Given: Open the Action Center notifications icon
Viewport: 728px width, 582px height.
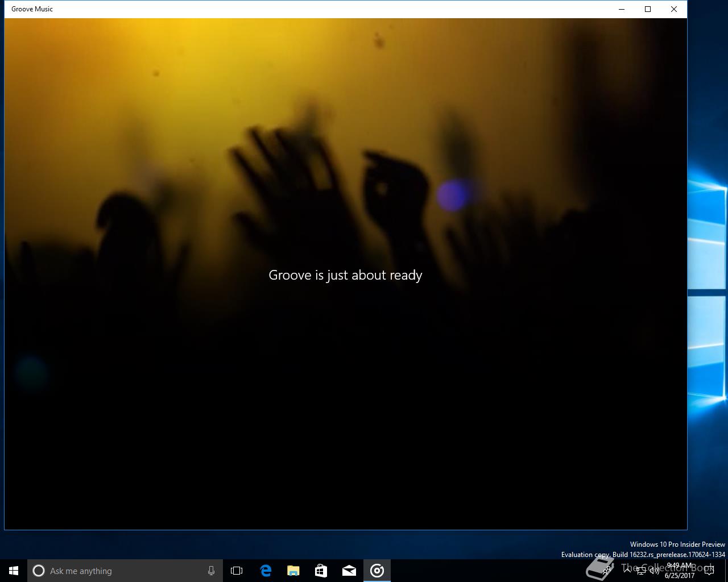Looking at the screenshot, I should point(709,571).
